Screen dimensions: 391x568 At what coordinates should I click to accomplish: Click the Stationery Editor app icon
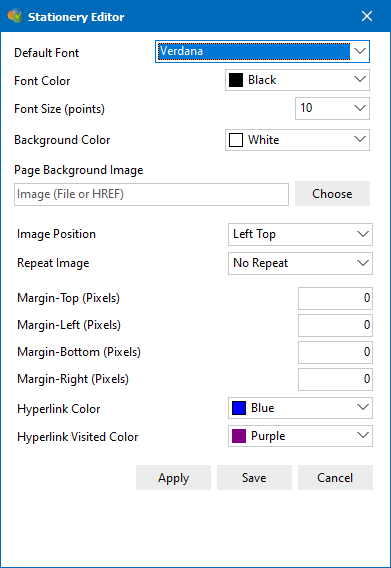15,16
